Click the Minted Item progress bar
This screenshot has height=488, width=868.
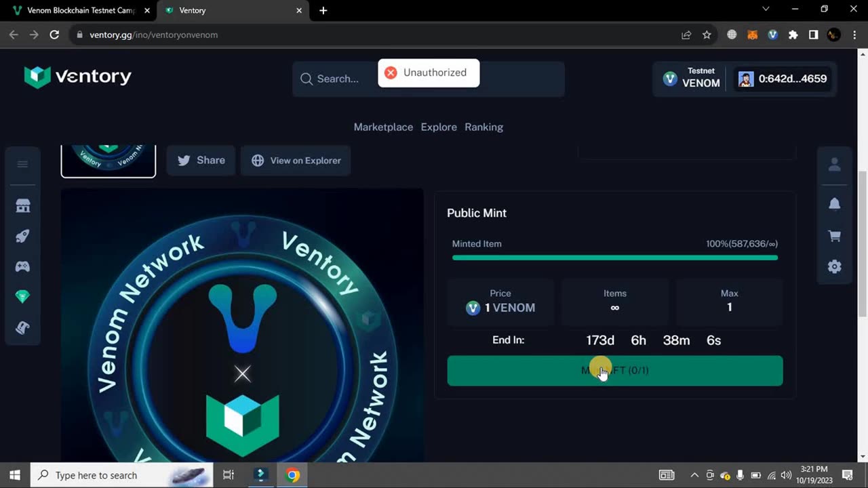coord(615,258)
